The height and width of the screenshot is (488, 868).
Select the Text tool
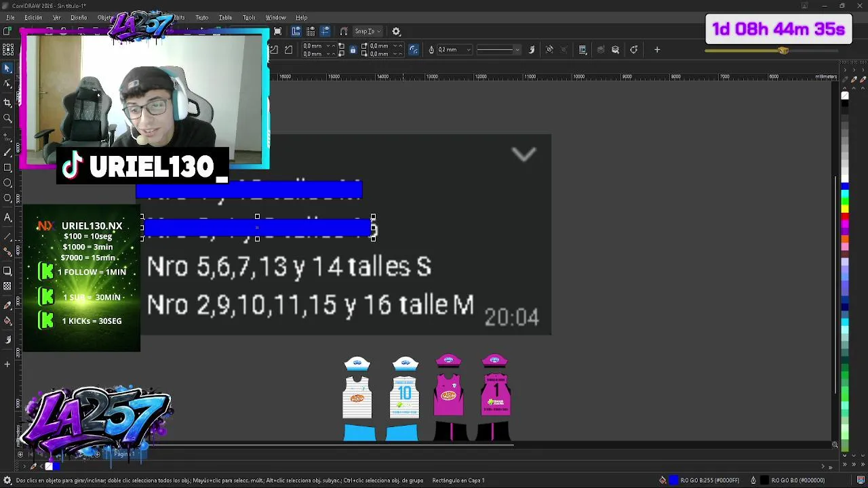[x=7, y=218]
